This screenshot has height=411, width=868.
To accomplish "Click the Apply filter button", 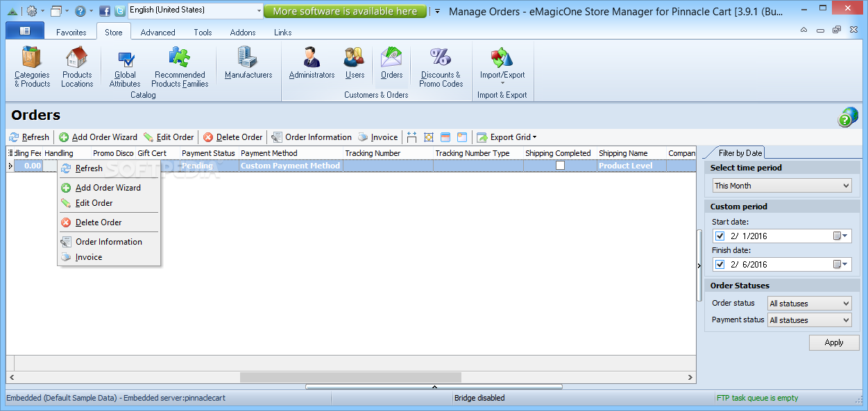I will click(x=834, y=342).
